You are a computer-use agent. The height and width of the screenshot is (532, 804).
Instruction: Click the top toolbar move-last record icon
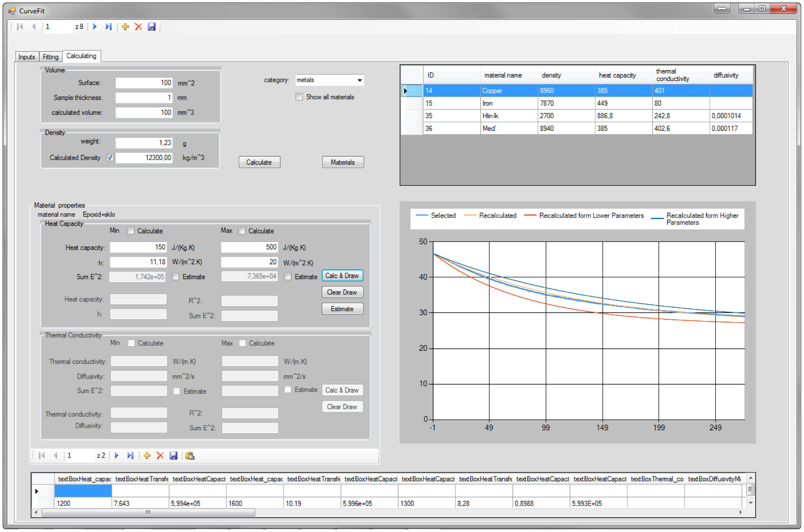[x=109, y=27]
